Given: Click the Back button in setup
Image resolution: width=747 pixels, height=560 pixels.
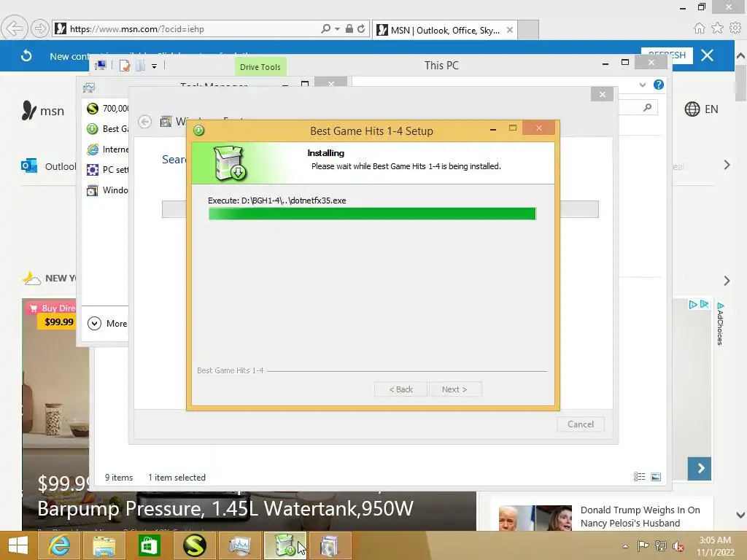Looking at the screenshot, I should tap(400, 389).
